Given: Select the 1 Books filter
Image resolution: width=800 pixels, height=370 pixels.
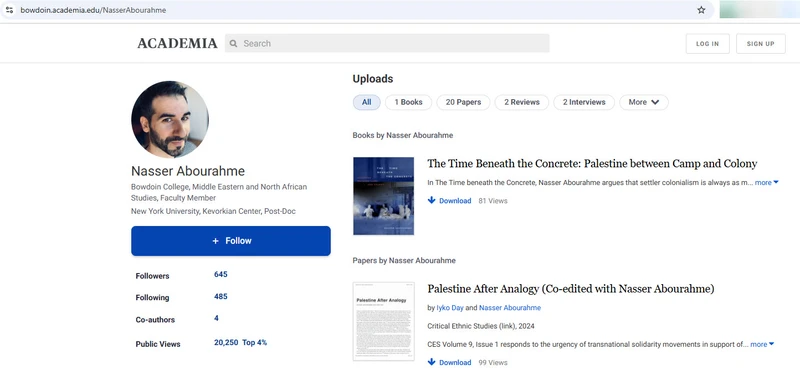Looking at the screenshot, I should point(408,102).
